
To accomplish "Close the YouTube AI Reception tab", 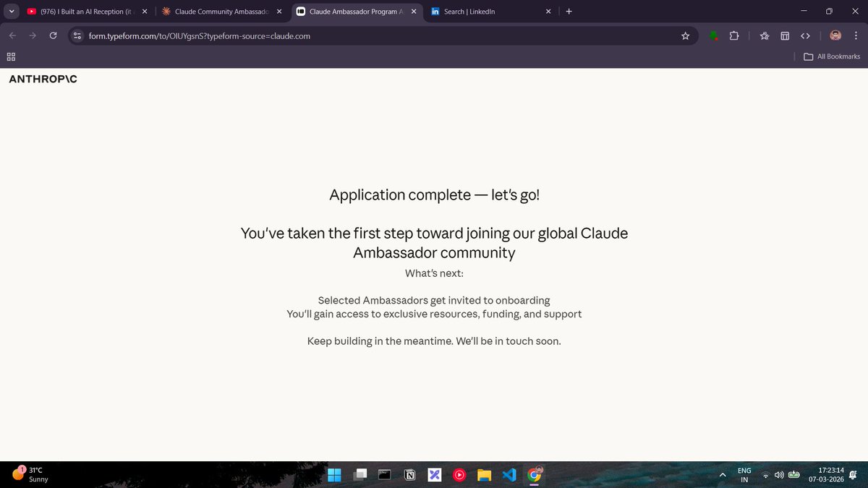I will pyautogui.click(x=145, y=12).
